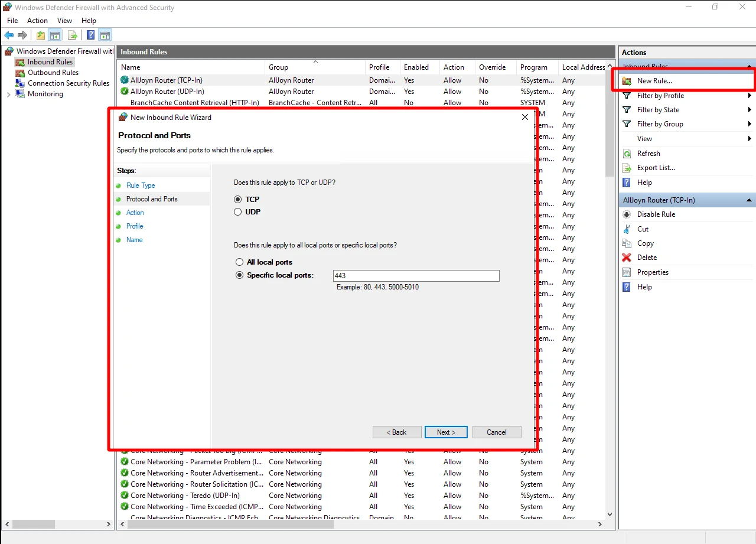The width and height of the screenshot is (756, 544).
Task: Click the Cancel button in wizard
Action: pos(497,432)
